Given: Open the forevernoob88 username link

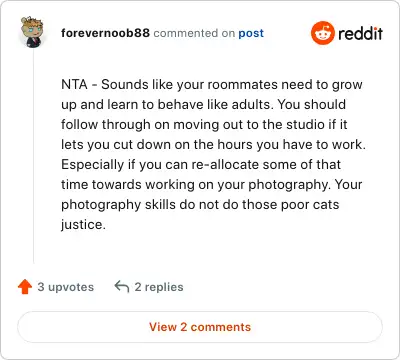Looking at the screenshot, I should click(x=105, y=33).
